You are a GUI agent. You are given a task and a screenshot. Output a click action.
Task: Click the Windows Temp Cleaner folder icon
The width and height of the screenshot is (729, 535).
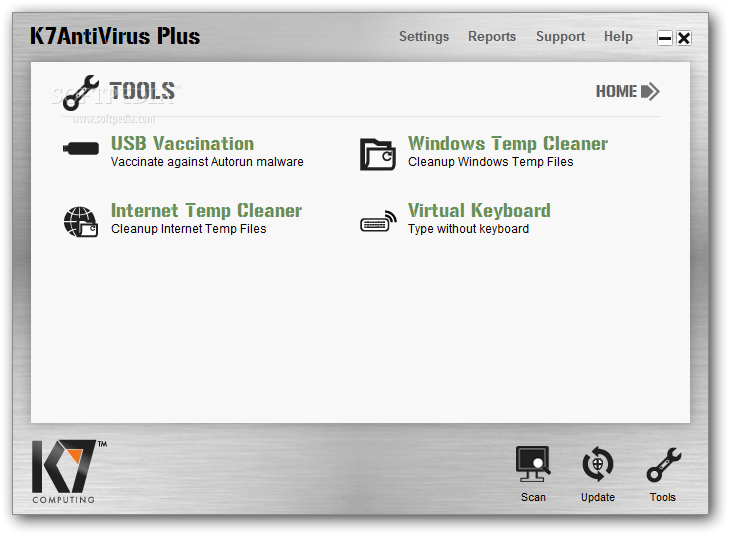tap(378, 154)
